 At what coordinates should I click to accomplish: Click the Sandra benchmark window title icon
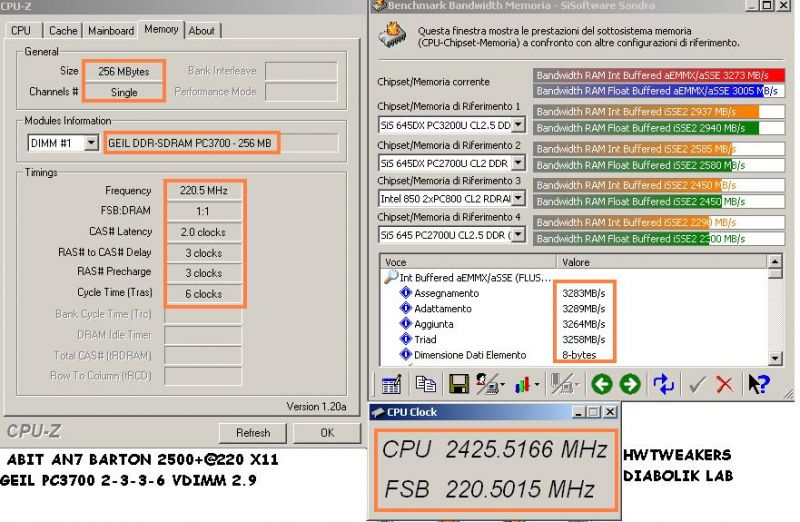point(380,6)
